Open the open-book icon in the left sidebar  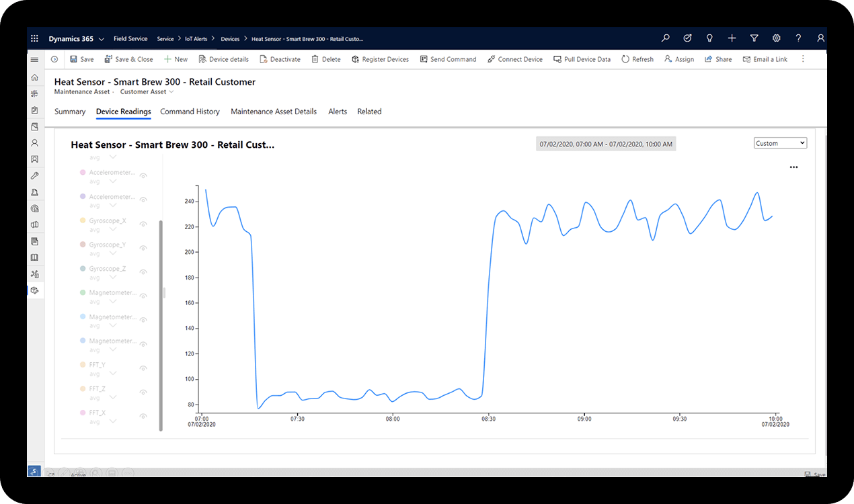[x=35, y=257]
